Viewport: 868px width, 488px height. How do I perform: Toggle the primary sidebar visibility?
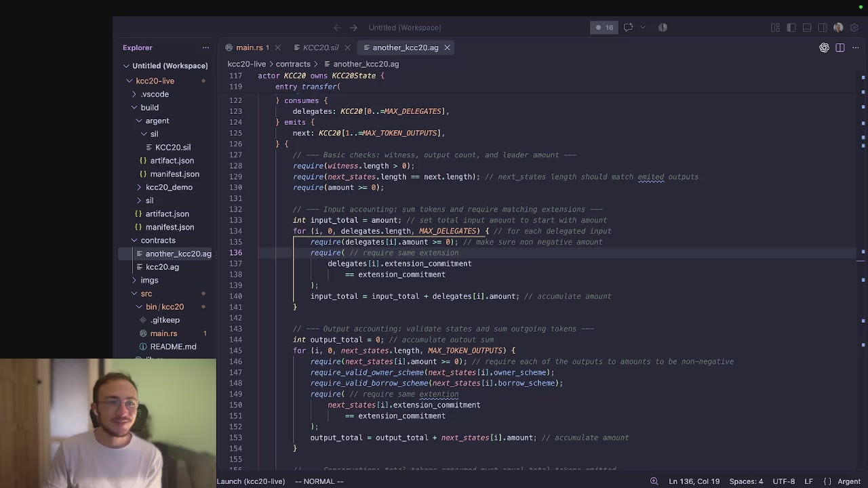point(791,28)
